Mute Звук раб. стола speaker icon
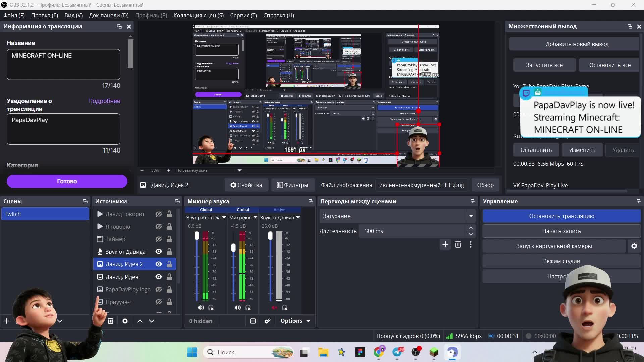Screen dimensions: 644x362 coord(201,308)
